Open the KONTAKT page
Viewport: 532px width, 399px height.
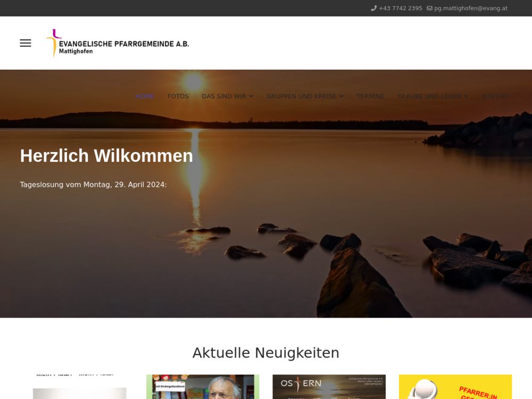(495, 96)
